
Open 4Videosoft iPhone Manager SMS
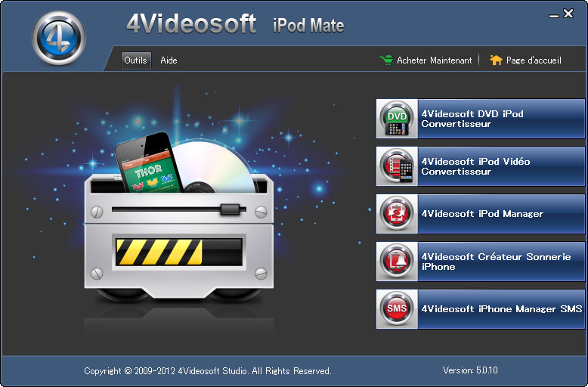[x=499, y=309]
